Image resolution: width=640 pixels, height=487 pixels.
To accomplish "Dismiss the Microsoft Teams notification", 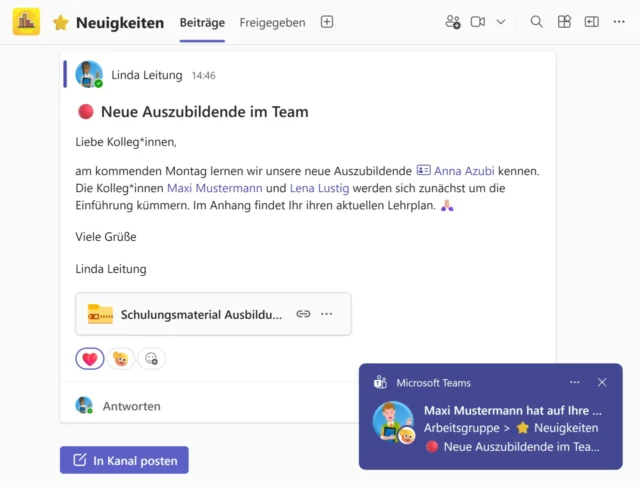I will coord(602,382).
